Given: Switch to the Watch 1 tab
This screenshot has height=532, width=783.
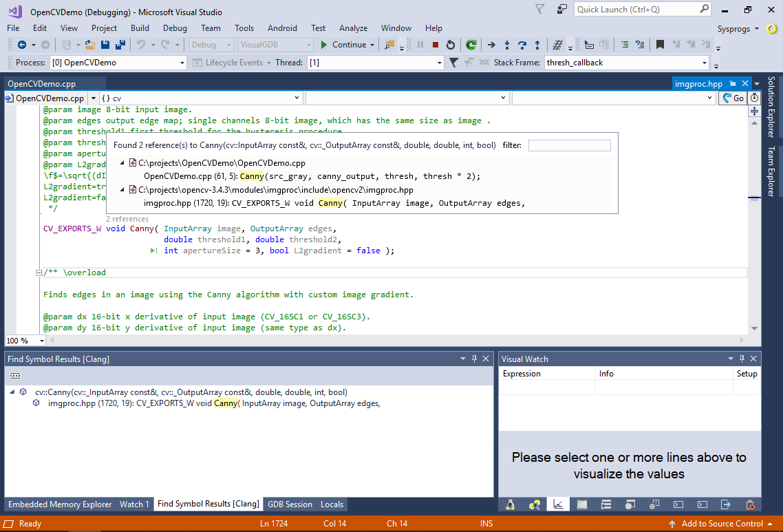Looking at the screenshot, I should [x=134, y=504].
